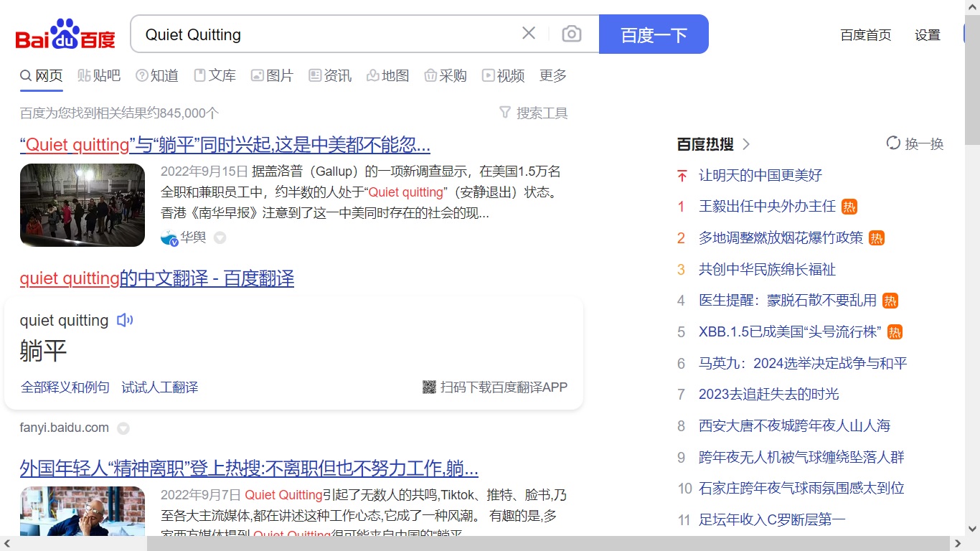Click 热 badge next to XBB.1.5 entry
The height and width of the screenshot is (551, 980).
[895, 332]
